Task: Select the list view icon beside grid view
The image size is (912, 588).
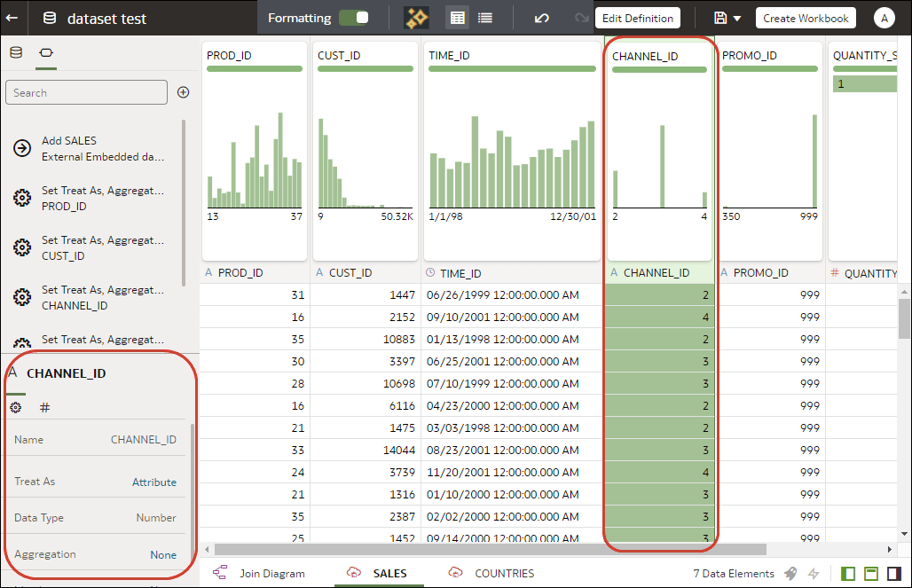Action: (484, 17)
